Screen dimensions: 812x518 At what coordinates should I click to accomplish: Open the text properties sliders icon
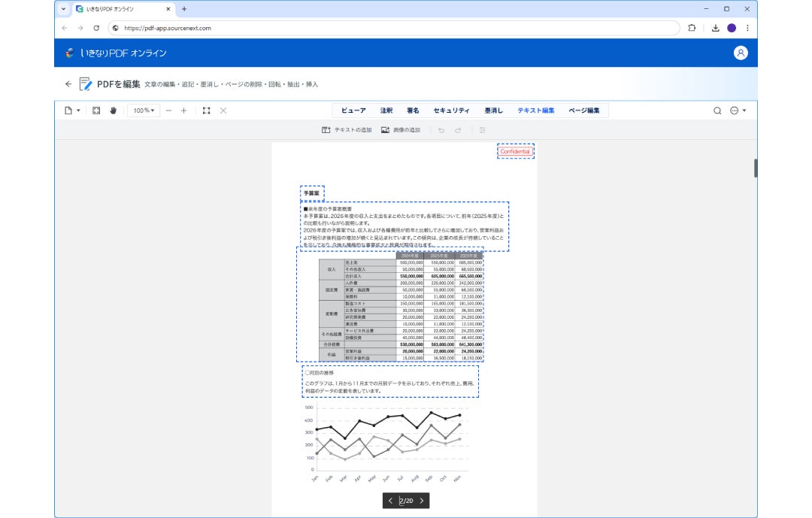point(483,130)
